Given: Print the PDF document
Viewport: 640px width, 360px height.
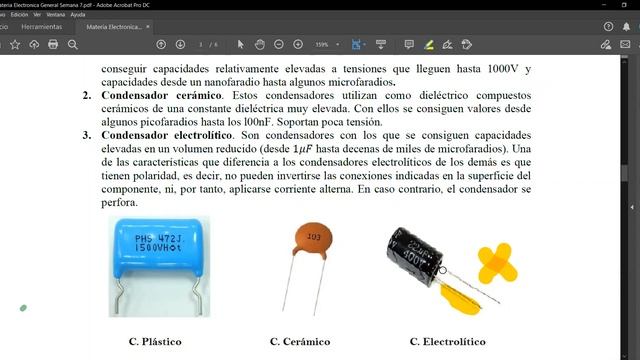Looking at the screenshot, I should (53, 44).
